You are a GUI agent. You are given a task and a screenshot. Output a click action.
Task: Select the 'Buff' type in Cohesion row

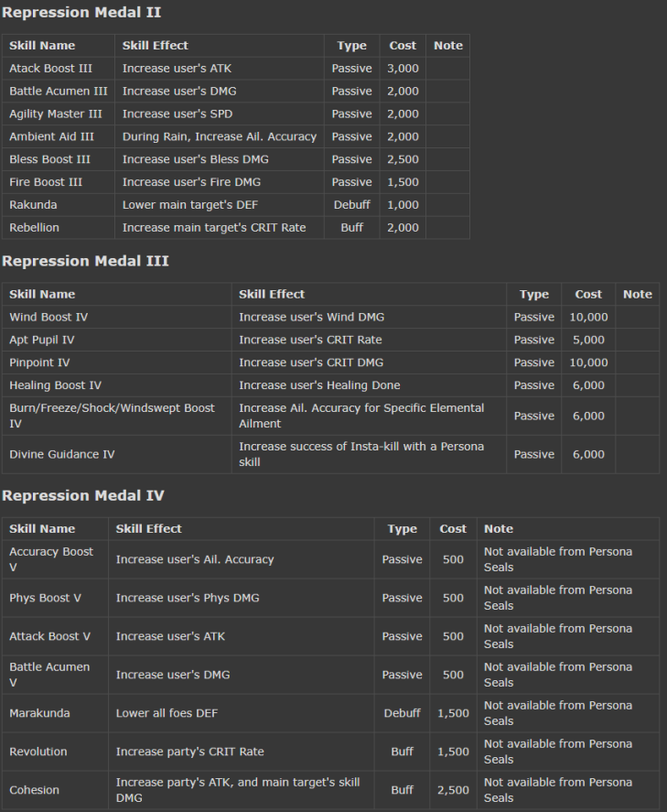[x=402, y=790]
